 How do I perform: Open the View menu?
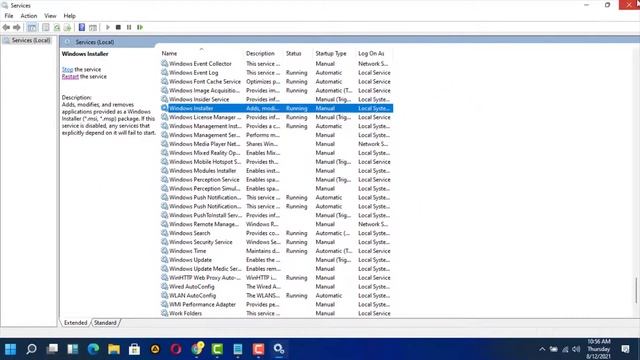tap(50, 16)
